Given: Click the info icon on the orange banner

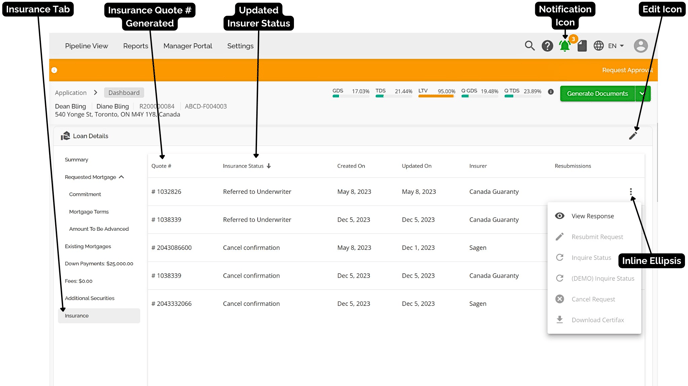Looking at the screenshot, I should tap(54, 70).
